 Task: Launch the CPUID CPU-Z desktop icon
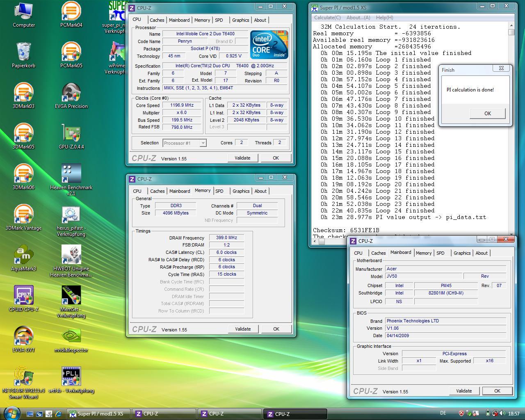click(23, 299)
